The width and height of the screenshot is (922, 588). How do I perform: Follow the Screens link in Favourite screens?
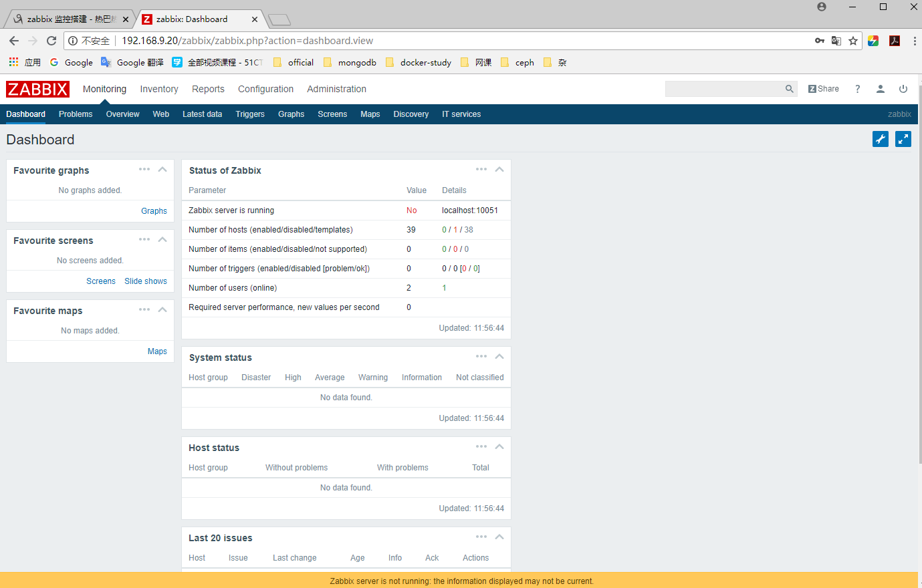coord(101,281)
